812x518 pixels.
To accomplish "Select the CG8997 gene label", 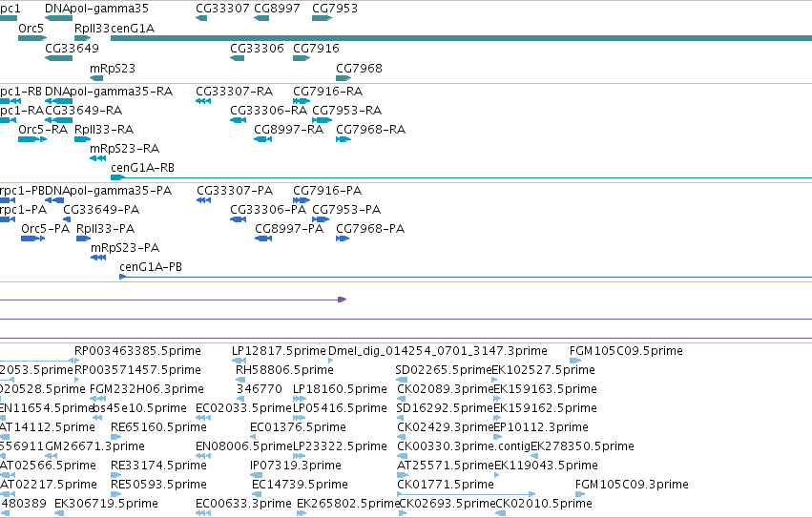I will coord(277,9).
